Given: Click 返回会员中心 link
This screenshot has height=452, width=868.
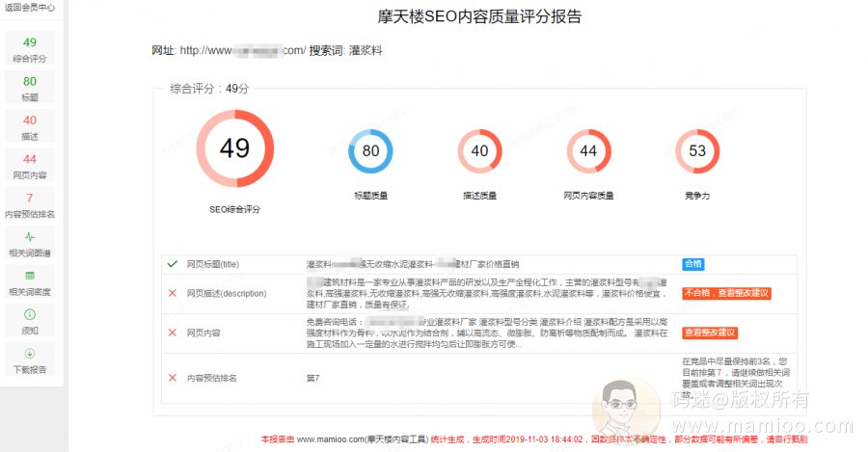Looking at the screenshot, I should (29, 7).
